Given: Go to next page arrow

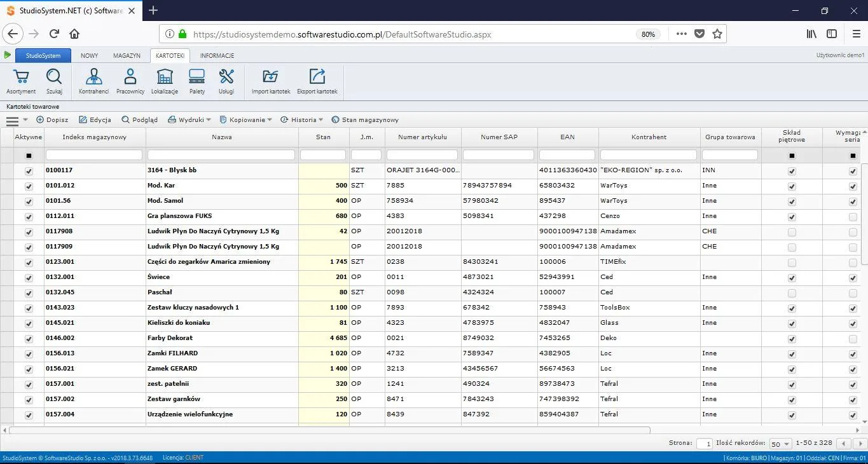Looking at the screenshot, I should (859, 444).
